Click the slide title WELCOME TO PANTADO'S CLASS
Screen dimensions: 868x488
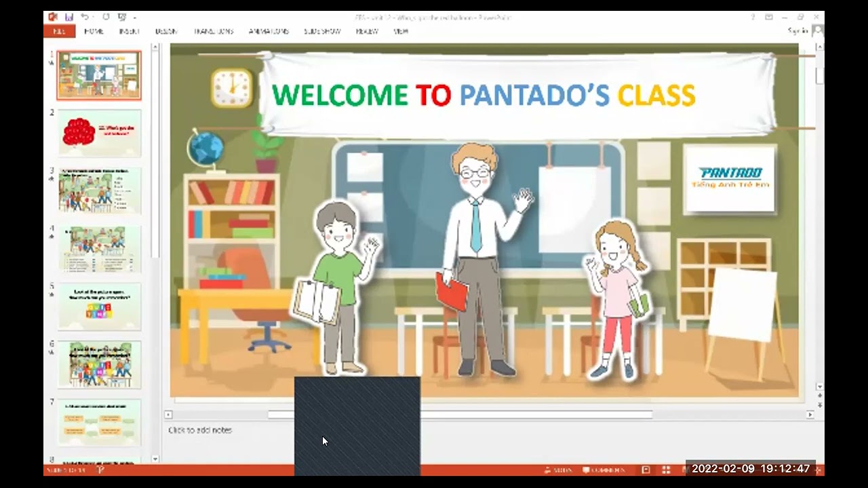[484, 96]
